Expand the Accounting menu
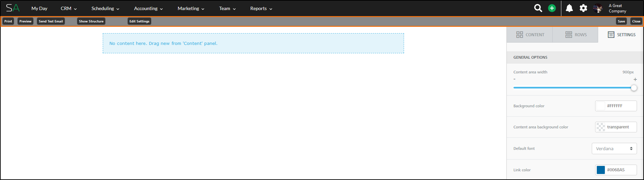Viewport: 644px width, 180px height. coord(148,8)
